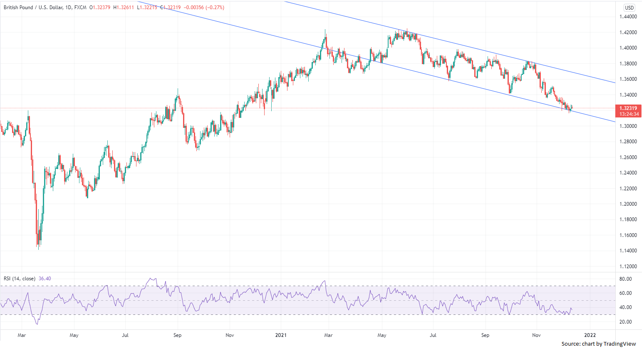Screen dimensions: 644x349
Task: Click the 1.44000 price axis label
Action: pyautogui.click(x=628, y=17)
